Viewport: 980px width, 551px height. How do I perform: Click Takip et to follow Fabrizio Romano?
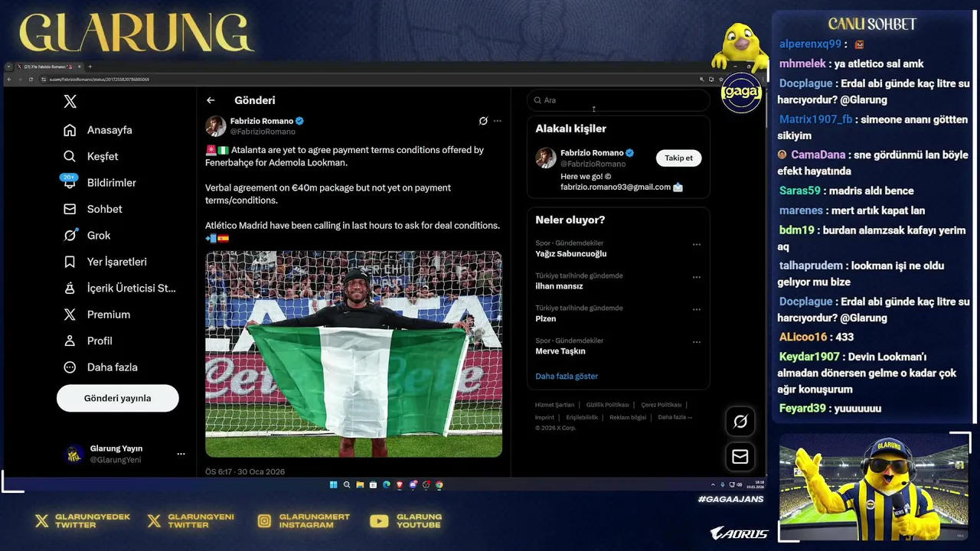pyautogui.click(x=678, y=158)
